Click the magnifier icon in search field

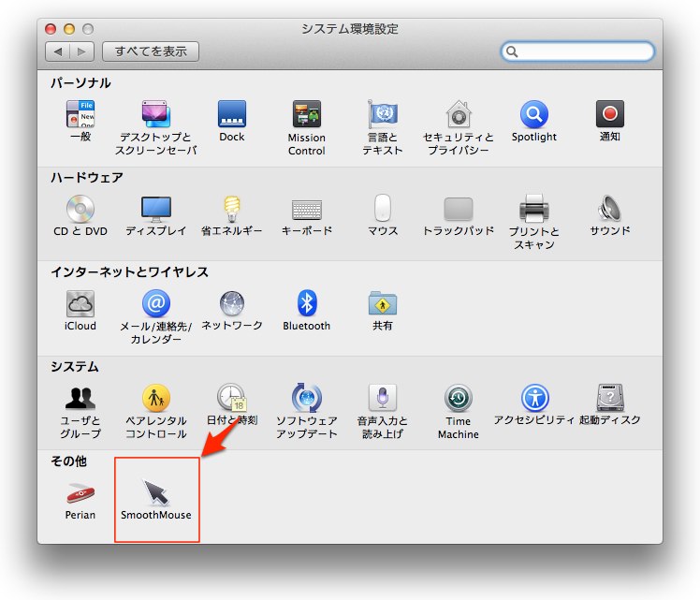pos(512,51)
